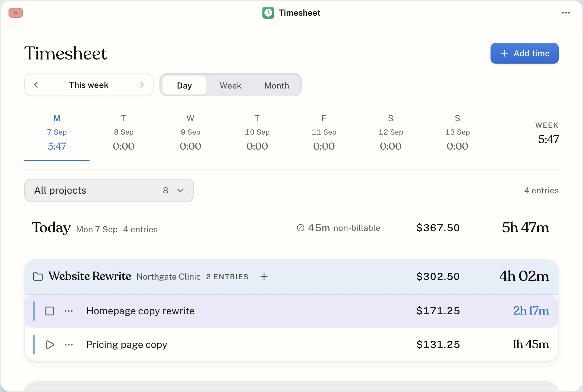Click the Northgate Clinic client name
The width and height of the screenshot is (583, 392).
point(169,277)
